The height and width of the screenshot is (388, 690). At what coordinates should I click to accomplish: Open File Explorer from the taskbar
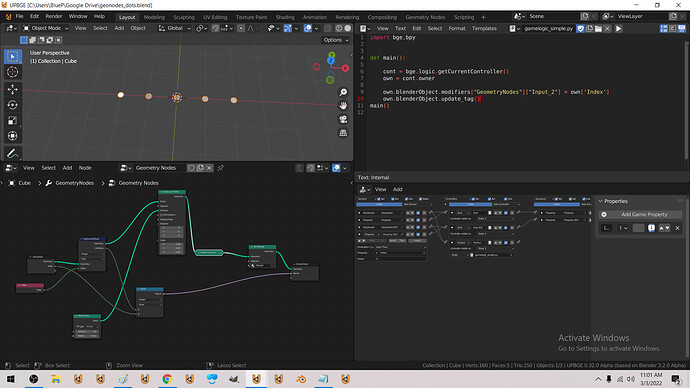[x=55, y=379]
